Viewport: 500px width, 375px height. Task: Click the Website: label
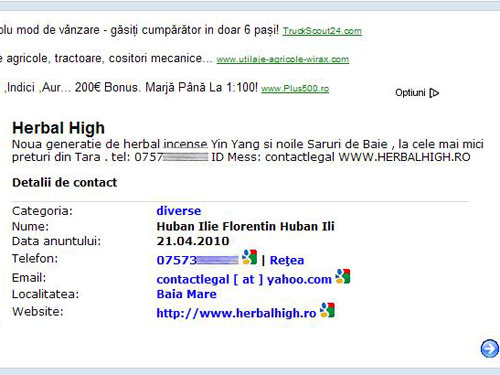click(37, 312)
